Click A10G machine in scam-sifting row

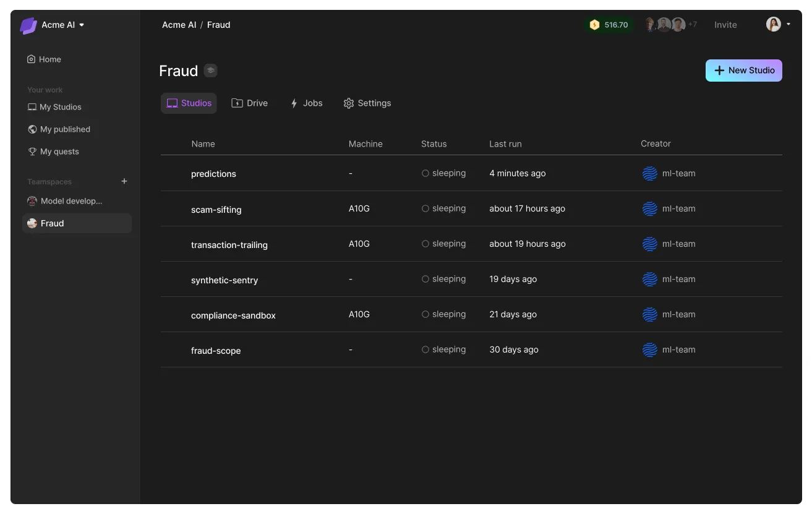point(359,208)
